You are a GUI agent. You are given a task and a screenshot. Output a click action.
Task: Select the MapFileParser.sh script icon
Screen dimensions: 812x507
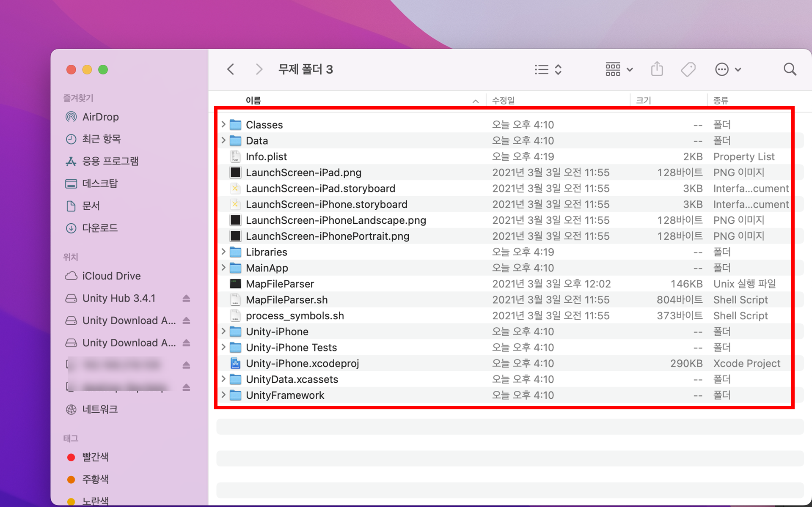(235, 300)
